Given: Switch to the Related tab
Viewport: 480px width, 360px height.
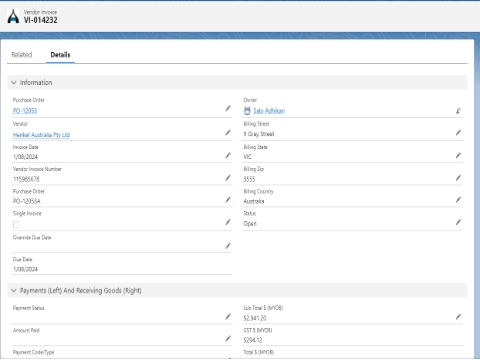Looking at the screenshot, I should pos(22,55).
